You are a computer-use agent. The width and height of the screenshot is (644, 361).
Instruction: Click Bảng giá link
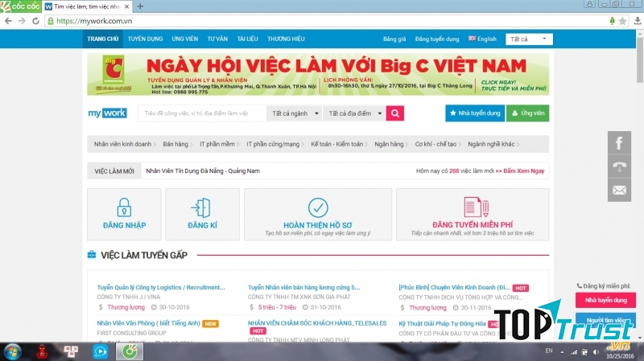click(x=394, y=39)
